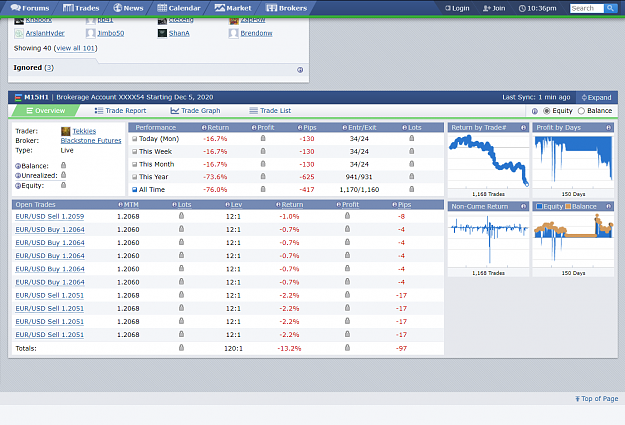Viewport: 625px width, 425px height.
Task: Sort open trades by Lots
Action: click(x=185, y=205)
